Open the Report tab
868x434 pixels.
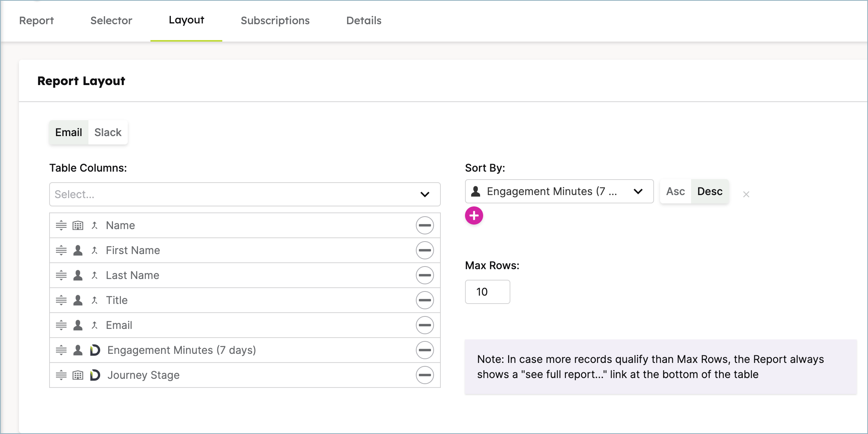[x=36, y=20]
